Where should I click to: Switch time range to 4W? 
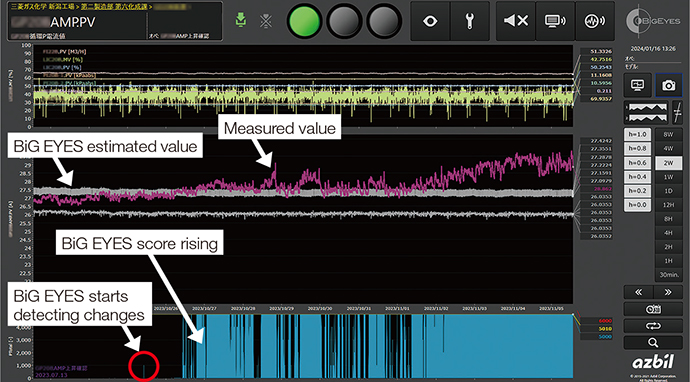pos(668,149)
